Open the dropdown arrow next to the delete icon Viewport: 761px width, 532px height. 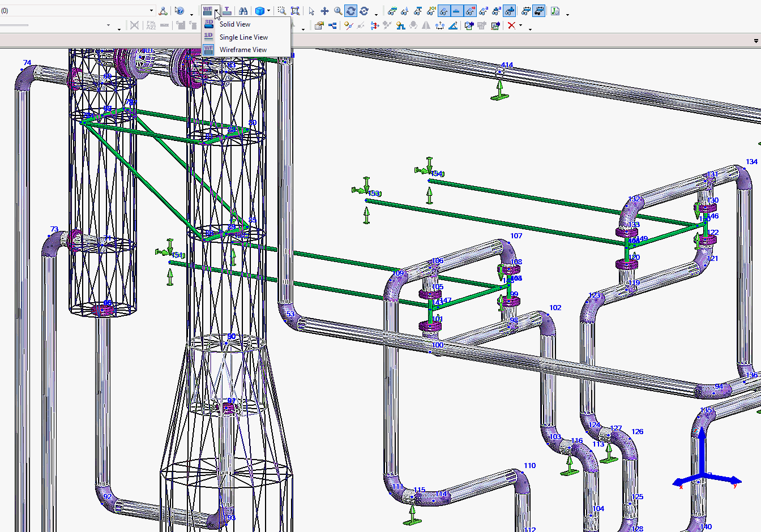pos(520,25)
